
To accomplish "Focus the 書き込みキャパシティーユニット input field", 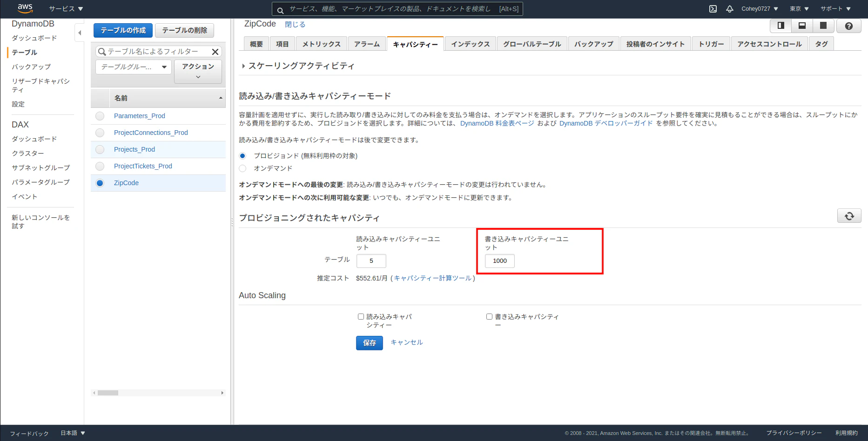I will click(x=500, y=261).
